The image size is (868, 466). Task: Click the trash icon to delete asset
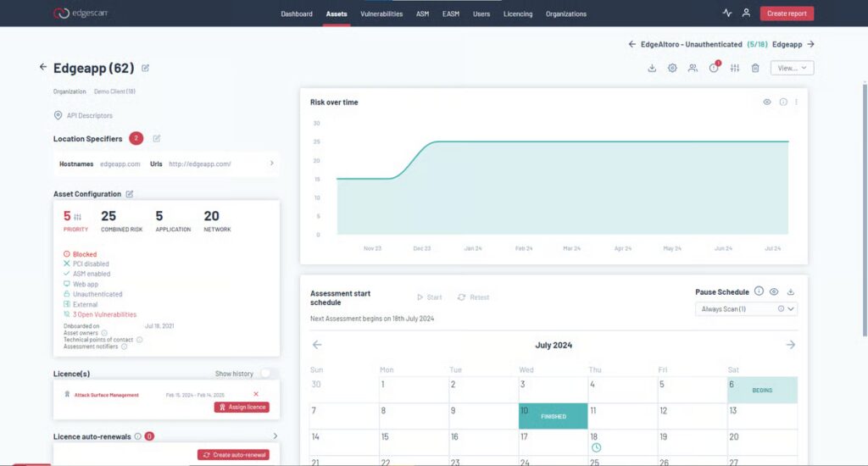tap(755, 68)
